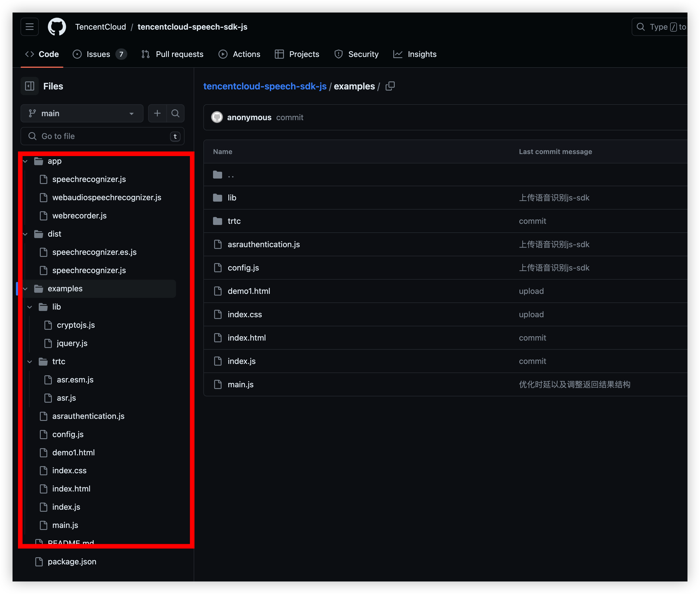Click the search magnifier in top bar
Viewport: 700px width, 594px height.
click(641, 27)
